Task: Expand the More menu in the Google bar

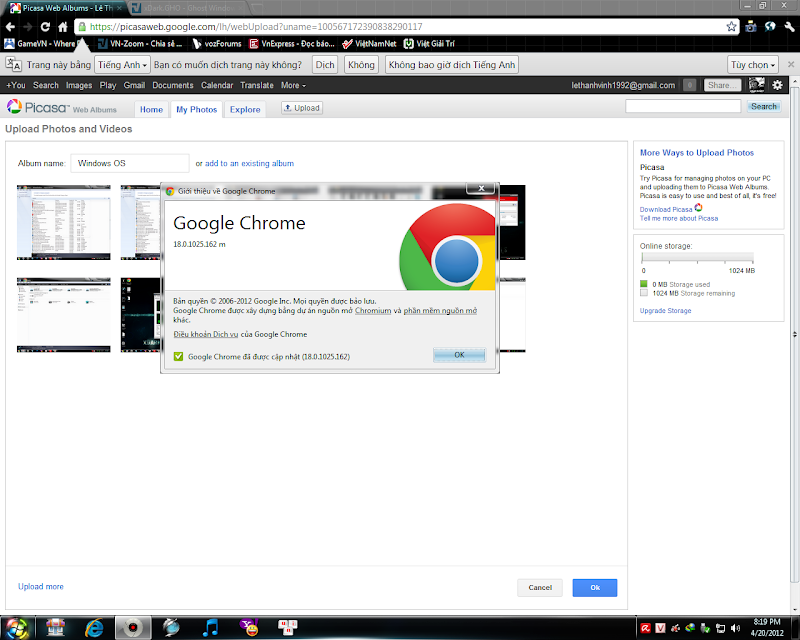Action: pos(293,85)
